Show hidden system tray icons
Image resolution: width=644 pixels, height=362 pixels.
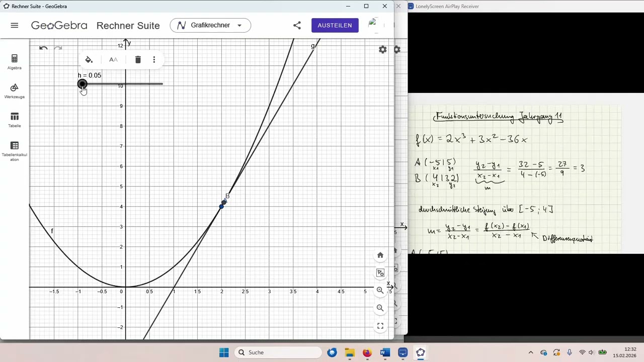pos(531,352)
